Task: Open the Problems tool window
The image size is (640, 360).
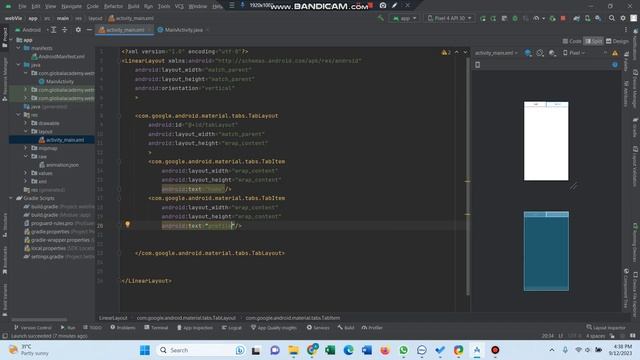Action: tap(122, 327)
